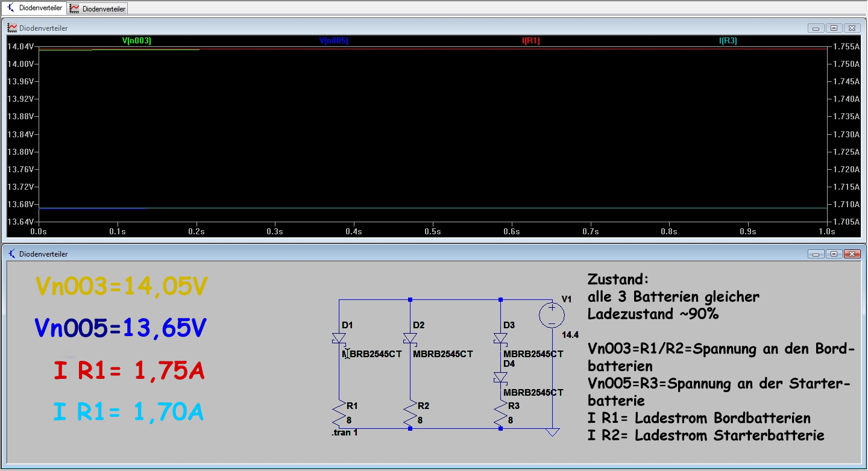Click the cyan I(R3) trace label
The width and height of the screenshot is (868, 471).
728,41
